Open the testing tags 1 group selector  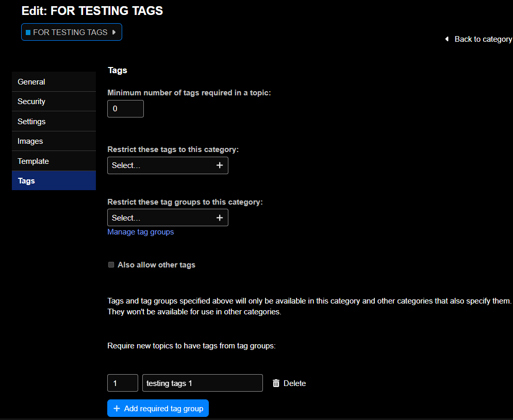[203, 383]
